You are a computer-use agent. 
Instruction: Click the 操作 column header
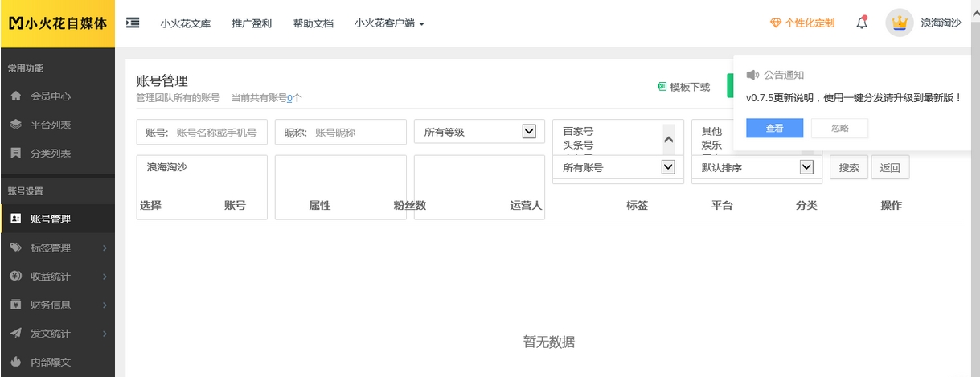pos(891,206)
